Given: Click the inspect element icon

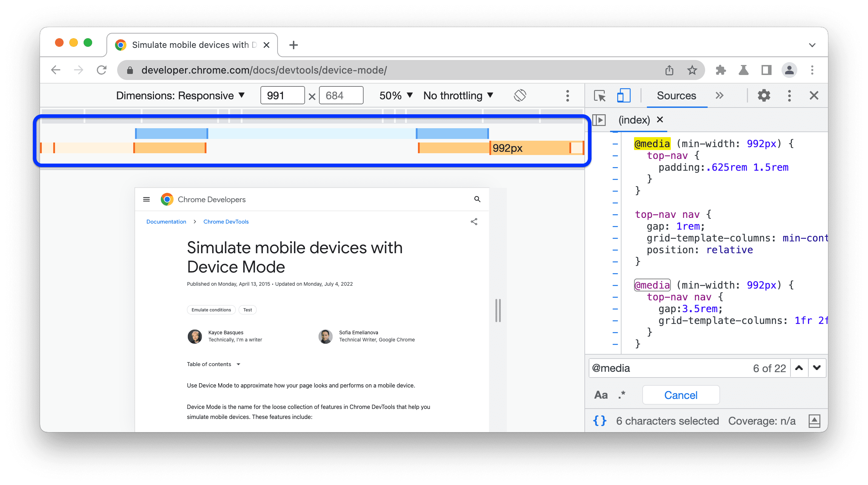Looking at the screenshot, I should (600, 95).
